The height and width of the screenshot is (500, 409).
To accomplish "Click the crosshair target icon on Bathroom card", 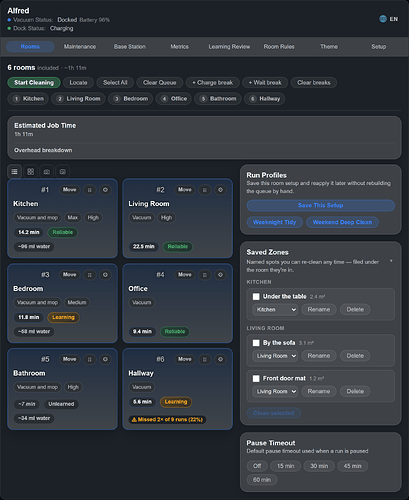I will coord(105,359).
